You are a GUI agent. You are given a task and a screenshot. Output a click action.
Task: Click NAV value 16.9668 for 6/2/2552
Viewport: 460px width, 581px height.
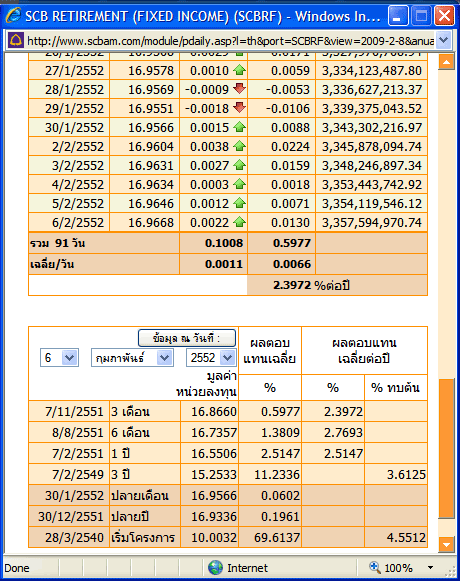(x=151, y=222)
